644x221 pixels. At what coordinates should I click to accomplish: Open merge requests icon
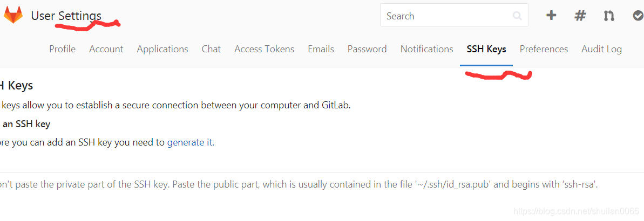[x=609, y=16]
